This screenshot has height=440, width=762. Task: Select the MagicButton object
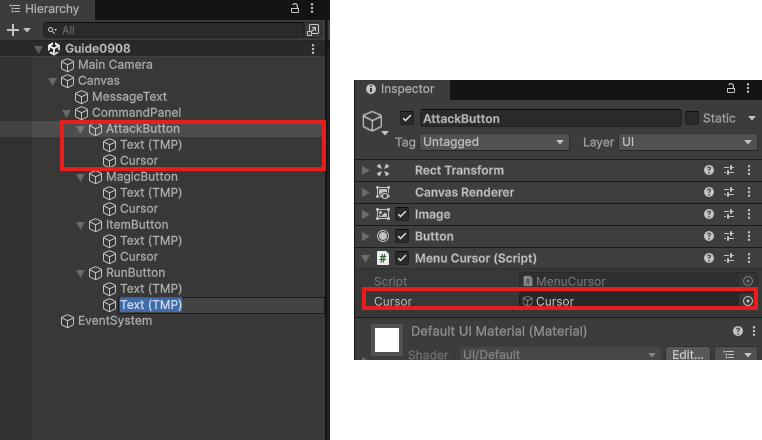click(142, 176)
